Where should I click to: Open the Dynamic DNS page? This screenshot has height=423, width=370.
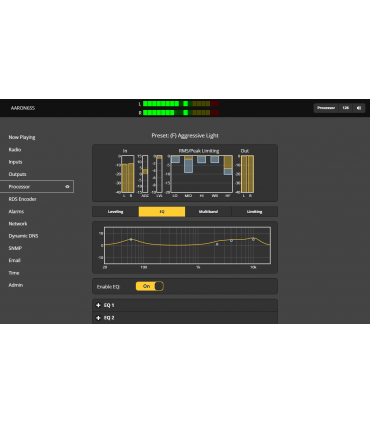[x=23, y=236]
